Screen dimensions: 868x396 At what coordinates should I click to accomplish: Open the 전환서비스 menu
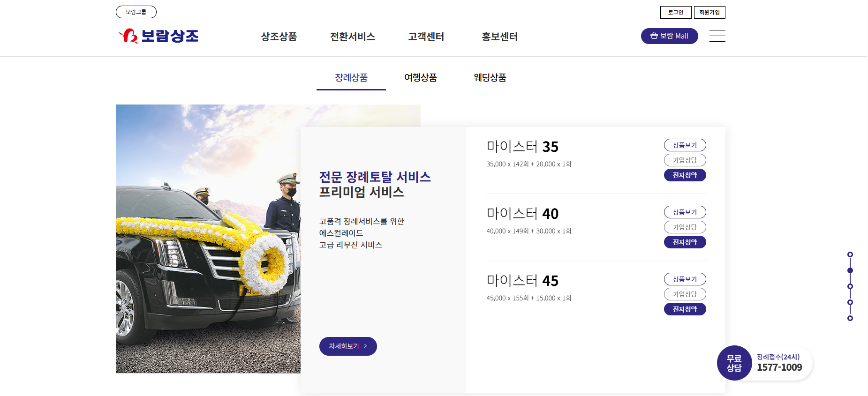coord(353,37)
